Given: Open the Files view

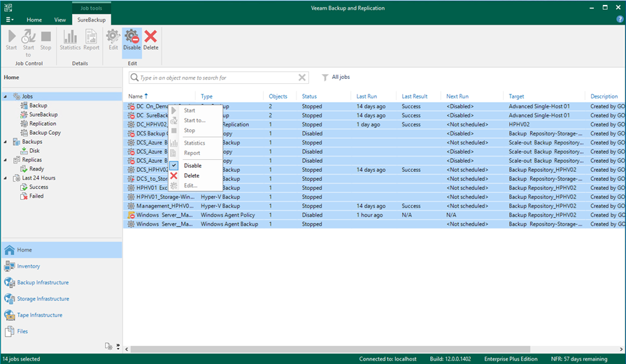Looking at the screenshot, I should (62, 331).
